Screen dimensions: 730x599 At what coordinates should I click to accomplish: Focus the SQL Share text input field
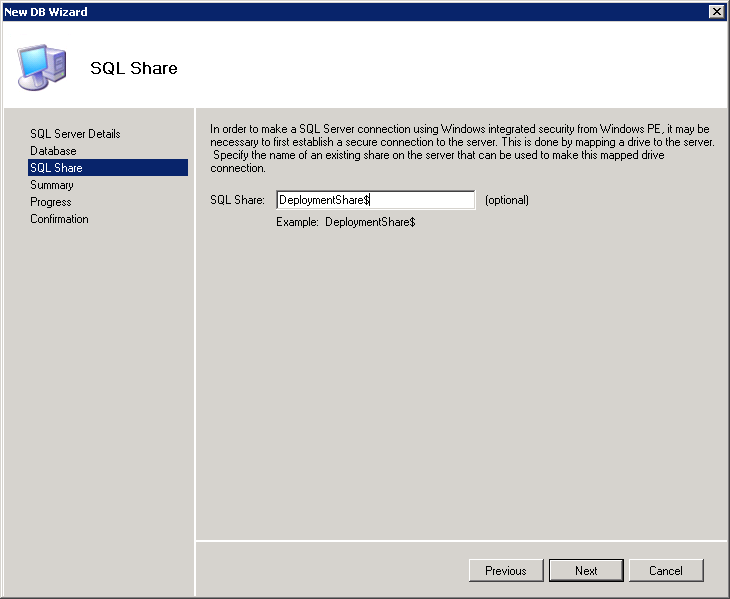tap(375, 200)
